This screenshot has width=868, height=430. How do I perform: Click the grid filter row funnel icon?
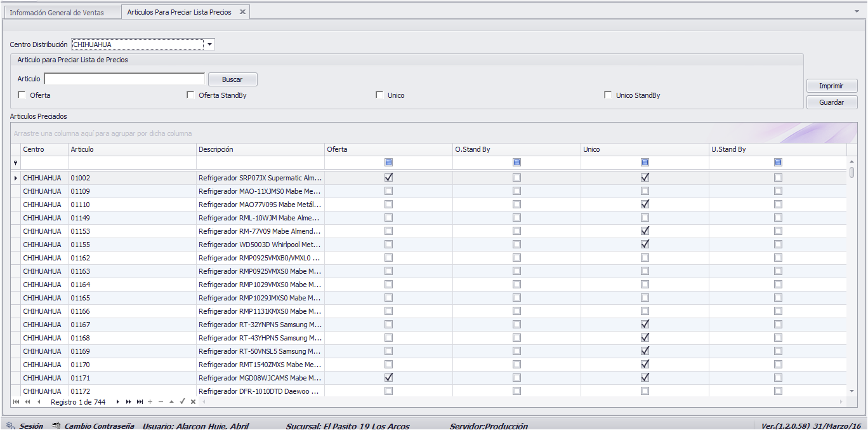[x=16, y=163]
